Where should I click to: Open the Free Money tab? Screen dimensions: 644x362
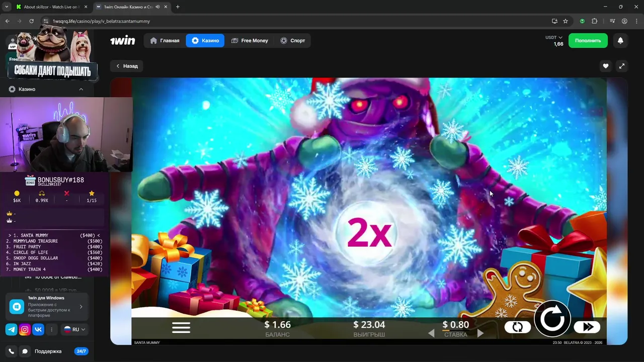click(250, 41)
